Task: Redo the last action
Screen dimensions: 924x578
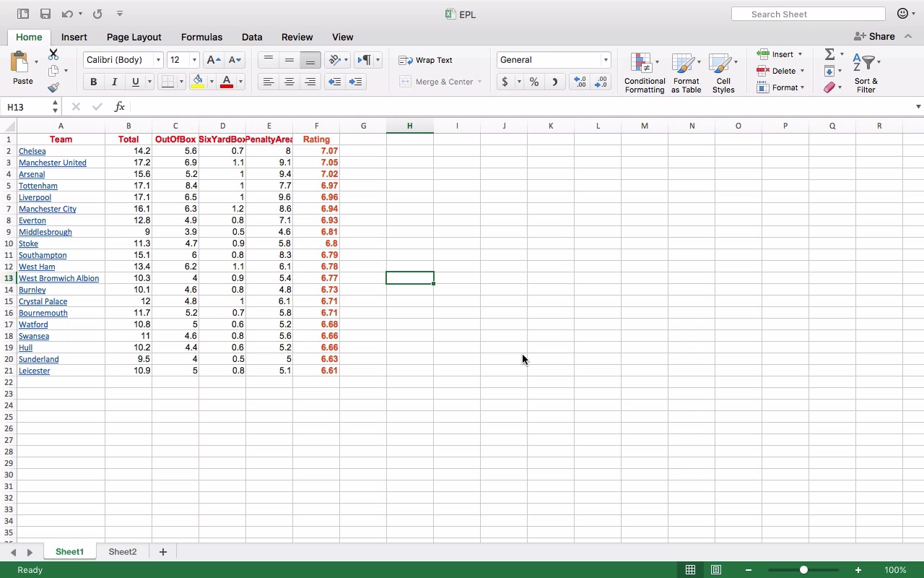Action: click(97, 14)
